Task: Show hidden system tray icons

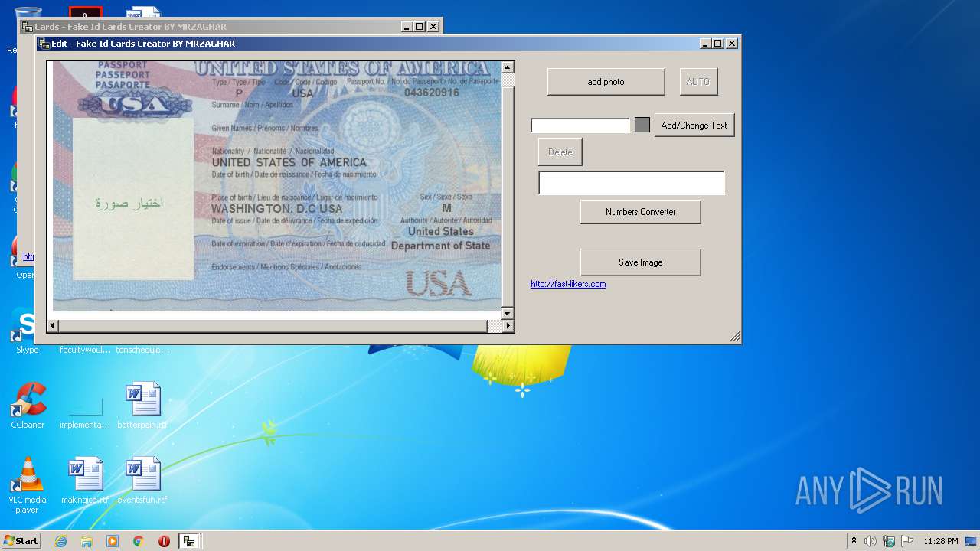Action: [x=854, y=541]
